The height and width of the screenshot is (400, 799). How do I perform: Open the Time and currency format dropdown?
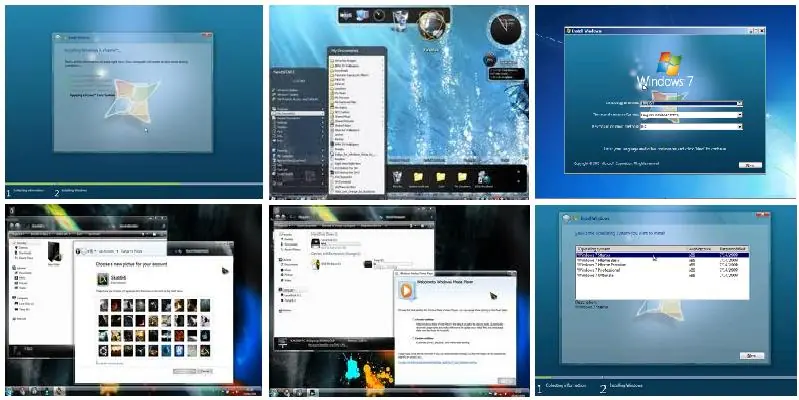tap(691, 115)
